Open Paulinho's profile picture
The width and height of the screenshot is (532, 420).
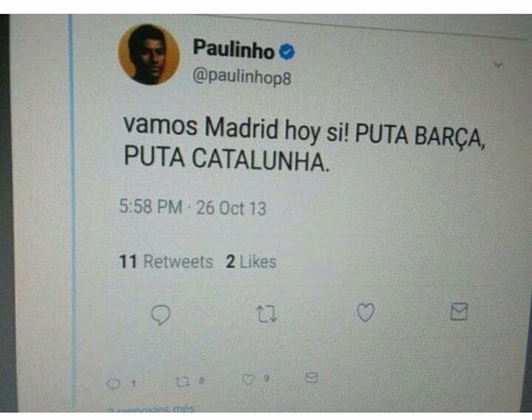(149, 54)
